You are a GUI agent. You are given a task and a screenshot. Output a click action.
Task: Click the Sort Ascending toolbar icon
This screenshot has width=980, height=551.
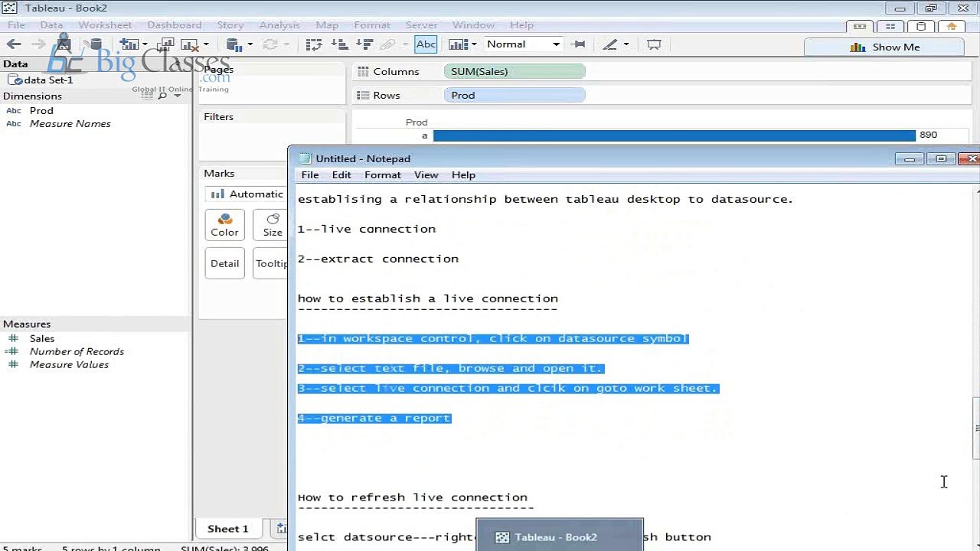[x=338, y=44]
